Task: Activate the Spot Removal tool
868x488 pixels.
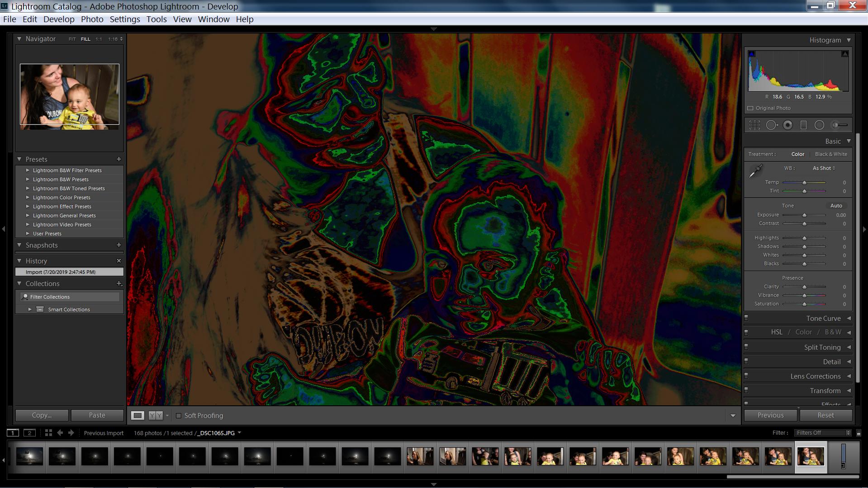Action: (771, 125)
